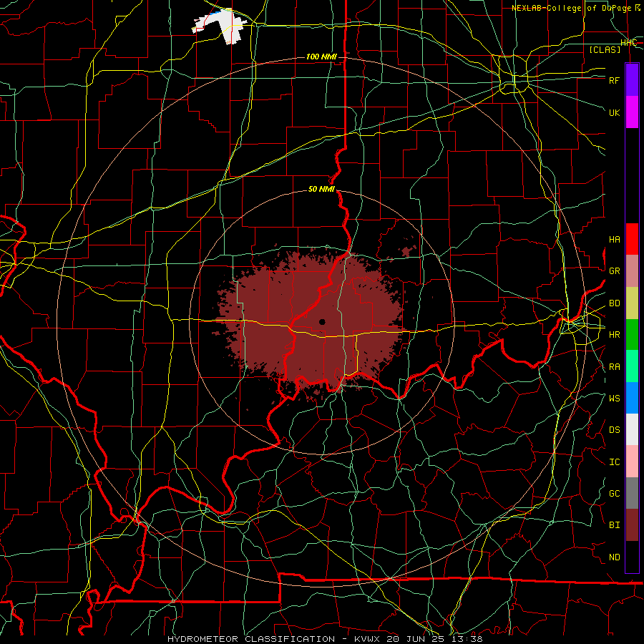Pick the blue WS legend swatch

[x=632, y=398]
